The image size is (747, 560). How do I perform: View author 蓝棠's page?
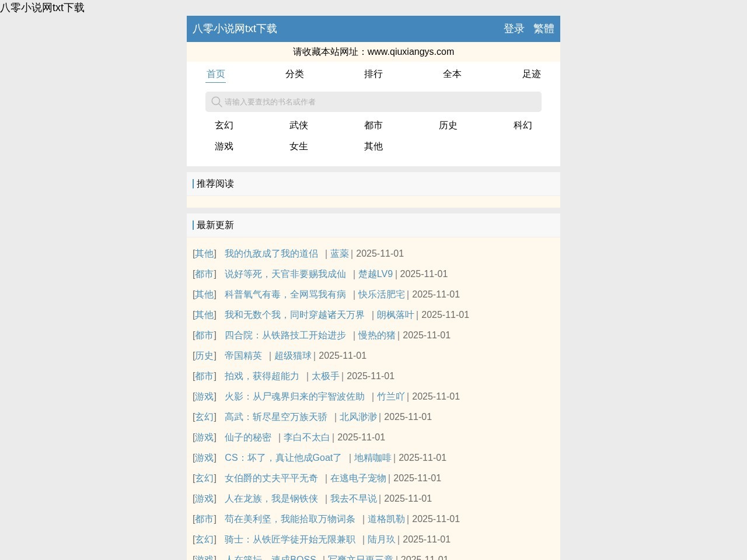pos(338,254)
